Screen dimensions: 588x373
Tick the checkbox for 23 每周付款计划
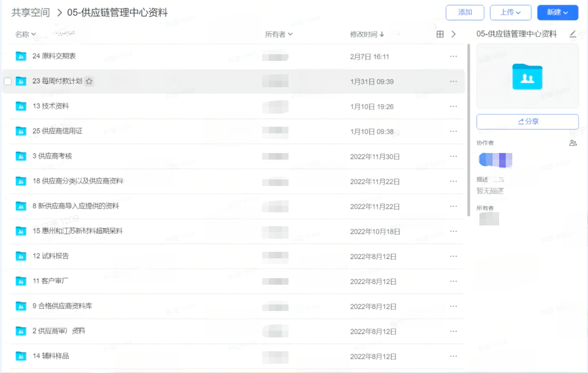coord(8,81)
